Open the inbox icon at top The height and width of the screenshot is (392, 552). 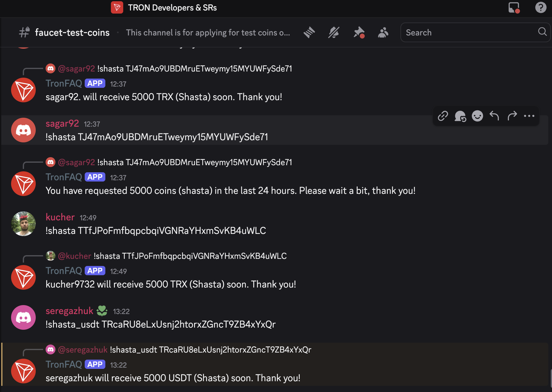coord(514,8)
